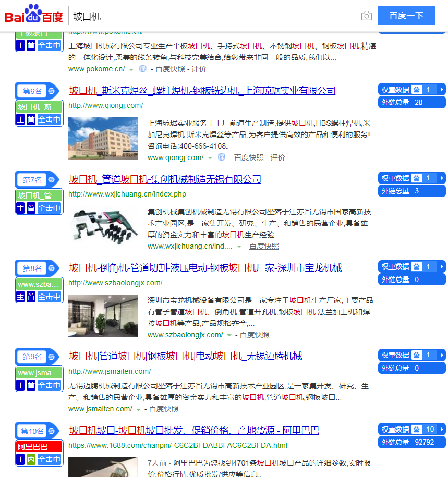Click the sync icon beside 第6名
Viewport: 448px width, 477px height.
pyautogui.click(x=52, y=91)
